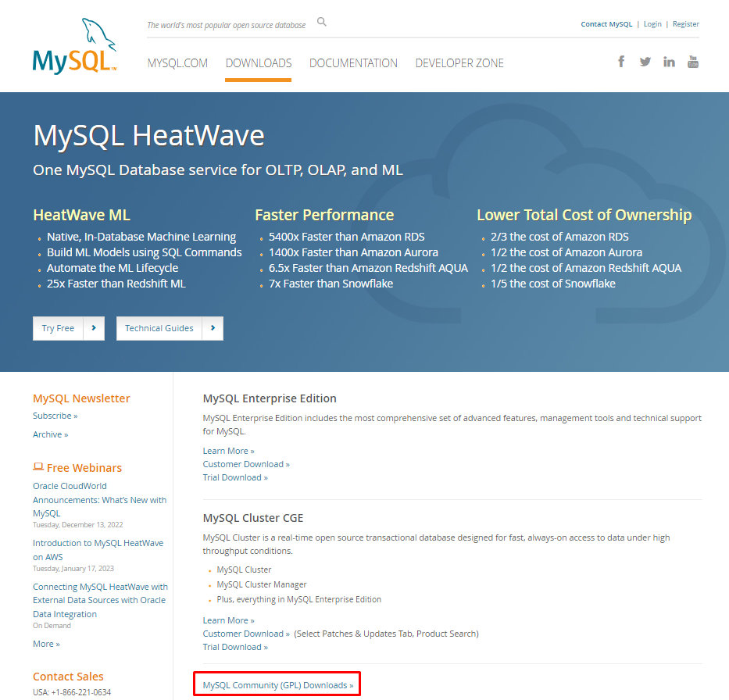Click the MySQL Enterprise Edition heading
This screenshot has height=700, width=729.
pyautogui.click(x=270, y=398)
